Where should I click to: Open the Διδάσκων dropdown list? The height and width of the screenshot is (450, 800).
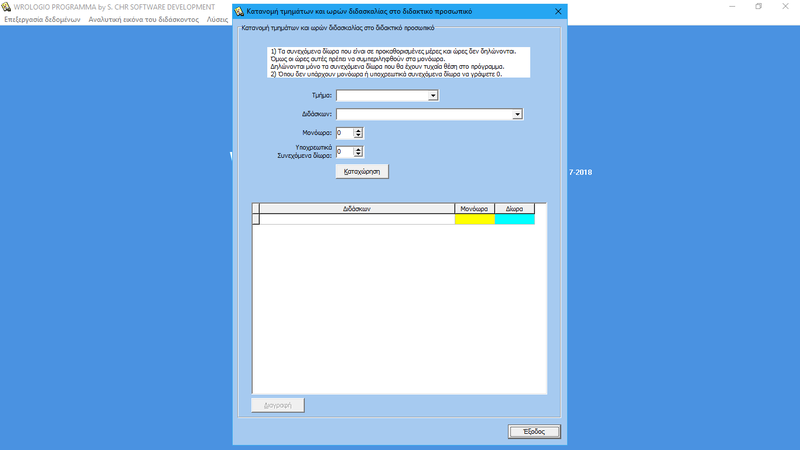(517, 114)
